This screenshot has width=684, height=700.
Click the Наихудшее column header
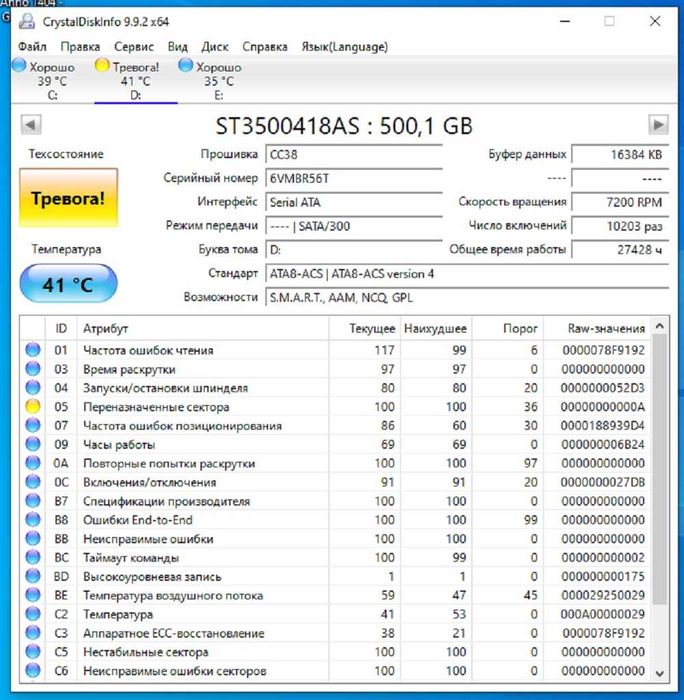coord(436,329)
